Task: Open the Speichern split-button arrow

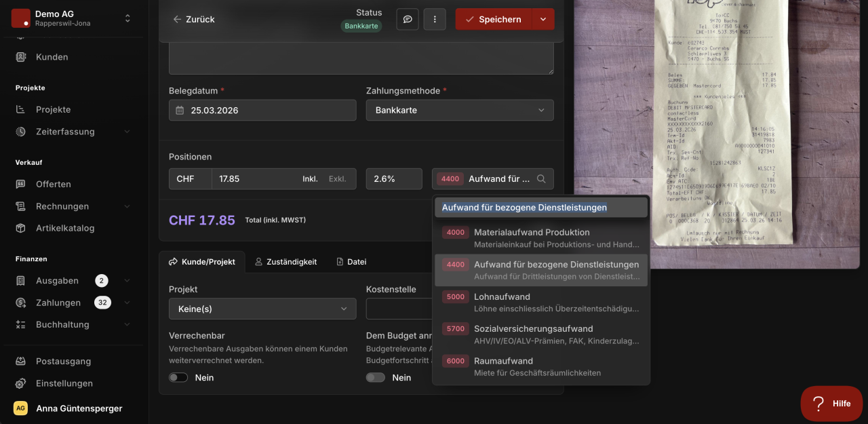Action: pos(543,19)
